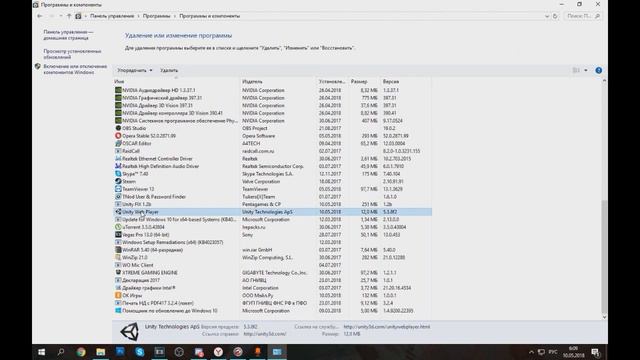This screenshot has height=360, width=640.
Task: Open Панель управления домашняя страница link
Action: 68,35
